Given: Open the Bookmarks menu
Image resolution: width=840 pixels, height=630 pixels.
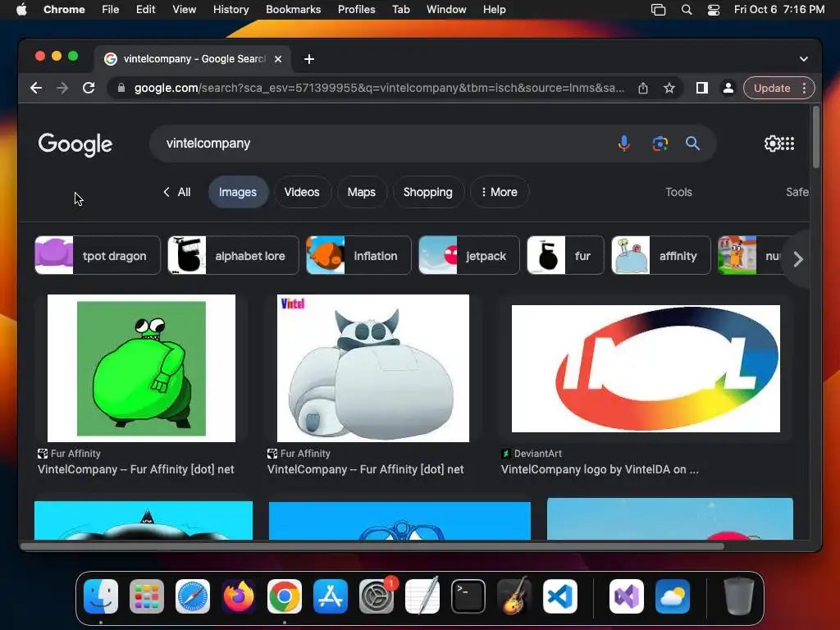Looking at the screenshot, I should point(293,10).
